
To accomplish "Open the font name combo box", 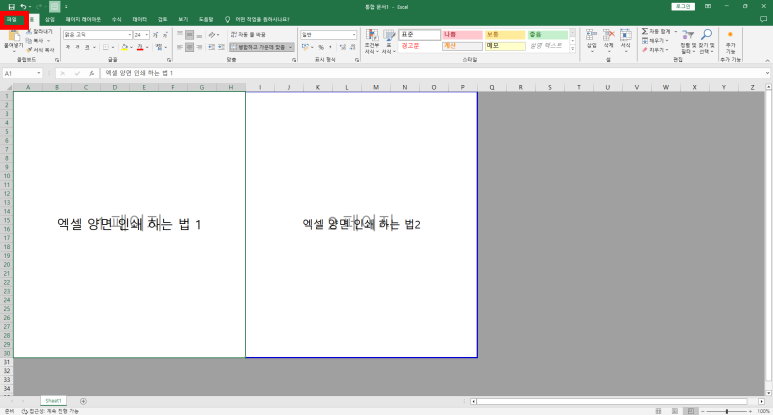I will [98, 35].
